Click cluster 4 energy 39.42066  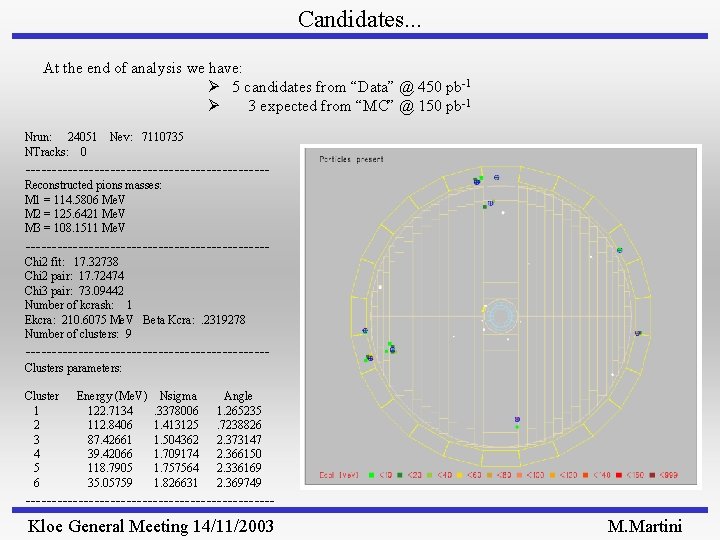coord(110,454)
